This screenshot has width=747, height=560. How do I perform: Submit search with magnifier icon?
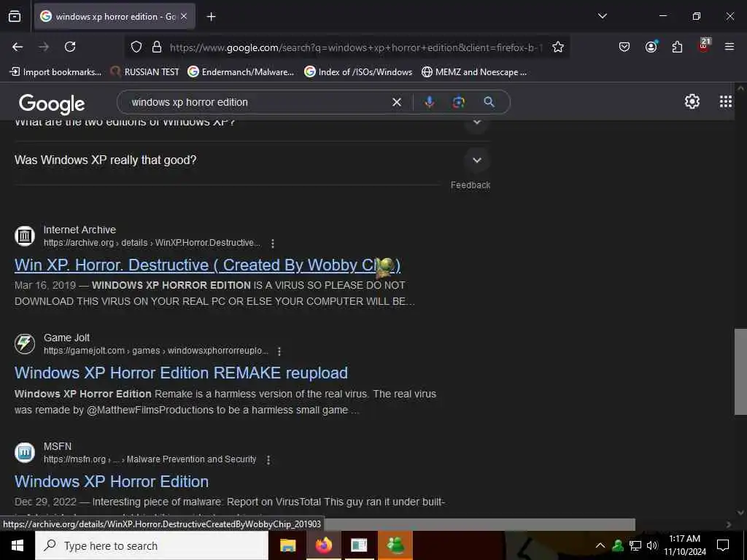pos(489,102)
